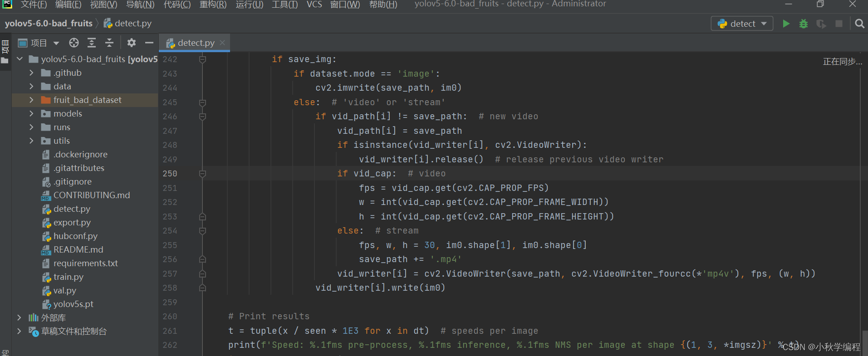
Task: Select export.py in project tree
Action: [72, 222]
